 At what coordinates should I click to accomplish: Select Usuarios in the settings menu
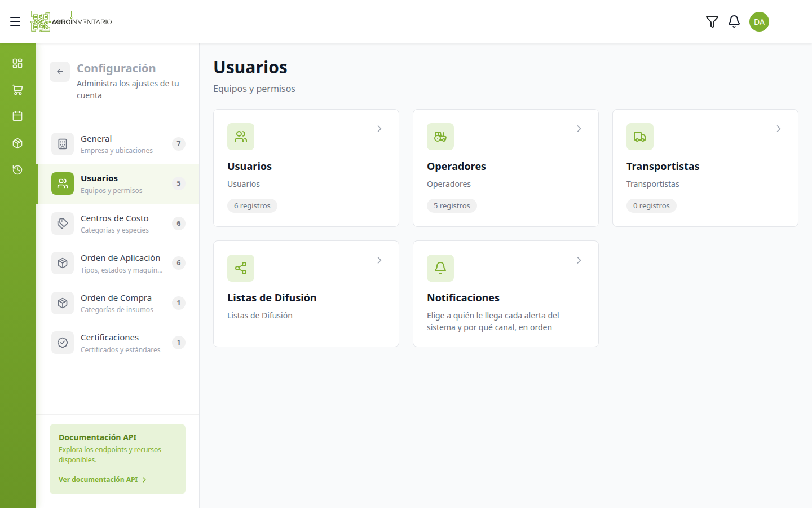click(118, 184)
